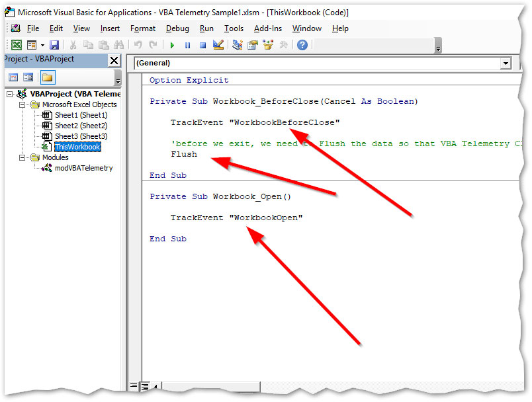Run the code with Run Sub/UserForm
The image size is (532, 402).
coord(172,45)
